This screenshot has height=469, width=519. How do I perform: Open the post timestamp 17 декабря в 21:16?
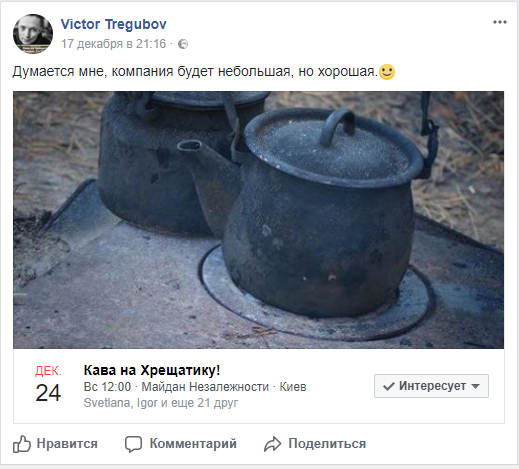[113, 44]
